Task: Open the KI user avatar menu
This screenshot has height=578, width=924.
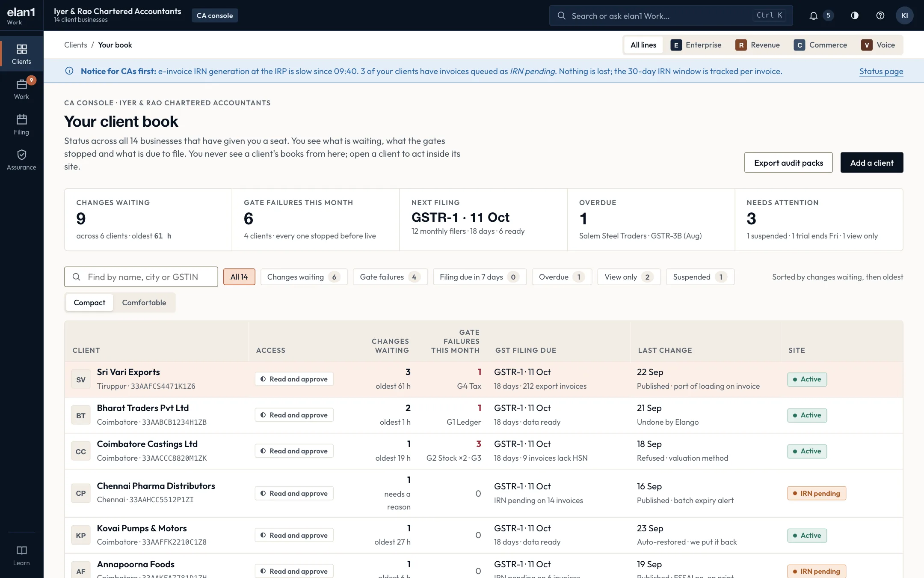Action: coord(904,16)
